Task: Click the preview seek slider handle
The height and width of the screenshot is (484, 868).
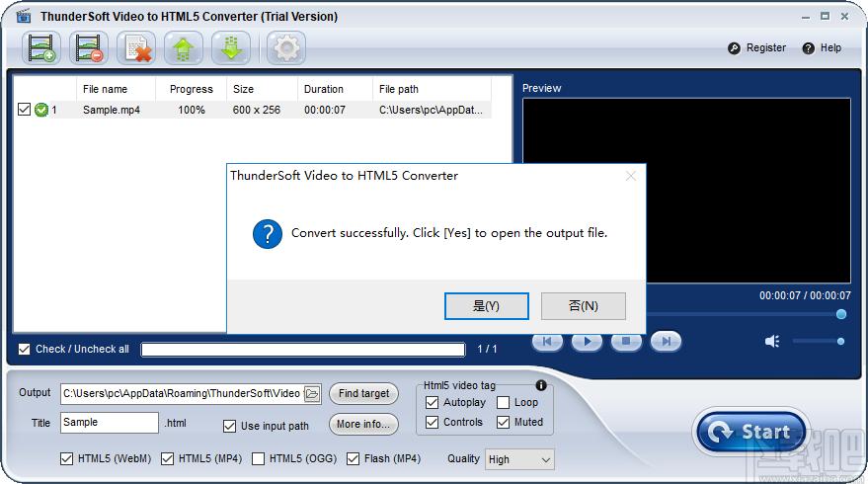Action: click(841, 314)
